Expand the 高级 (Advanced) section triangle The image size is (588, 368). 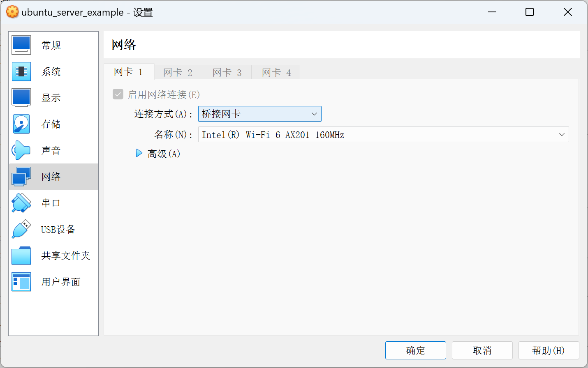click(139, 154)
